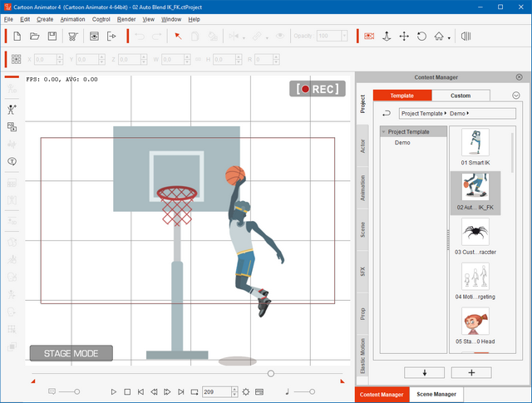Open the Home view dropdown arrow
The image size is (532, 403).
click(450, 37)
